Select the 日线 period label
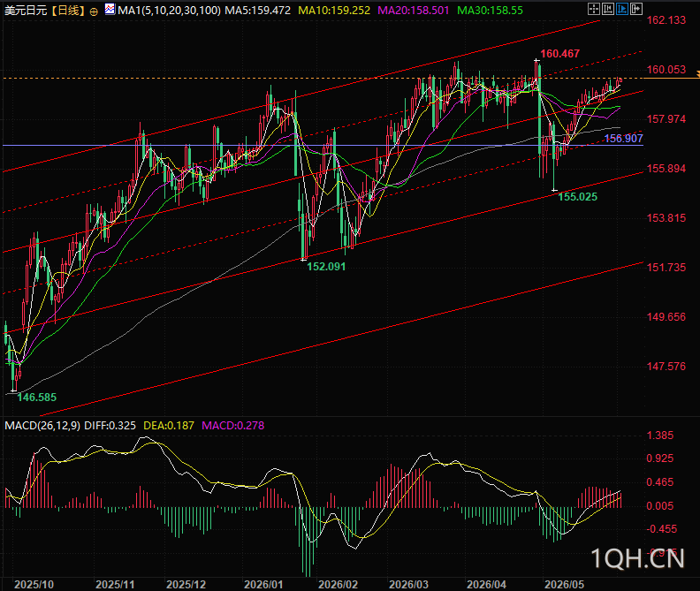This screenshot has width=700, height=591. pos(68,11)
